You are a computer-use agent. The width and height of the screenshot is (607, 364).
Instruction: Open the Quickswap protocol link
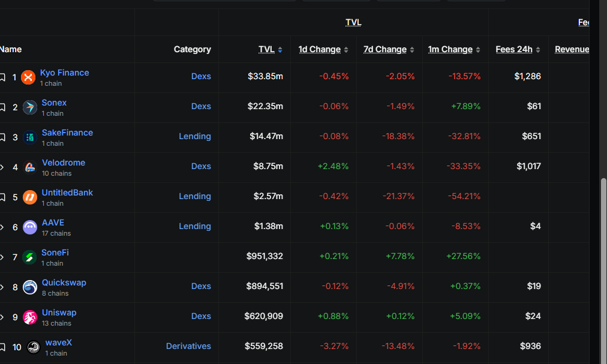pos(64,282)
